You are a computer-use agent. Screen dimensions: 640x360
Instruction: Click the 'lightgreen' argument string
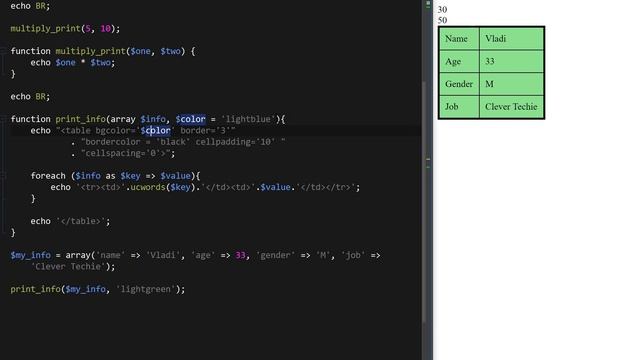[145, 289]
